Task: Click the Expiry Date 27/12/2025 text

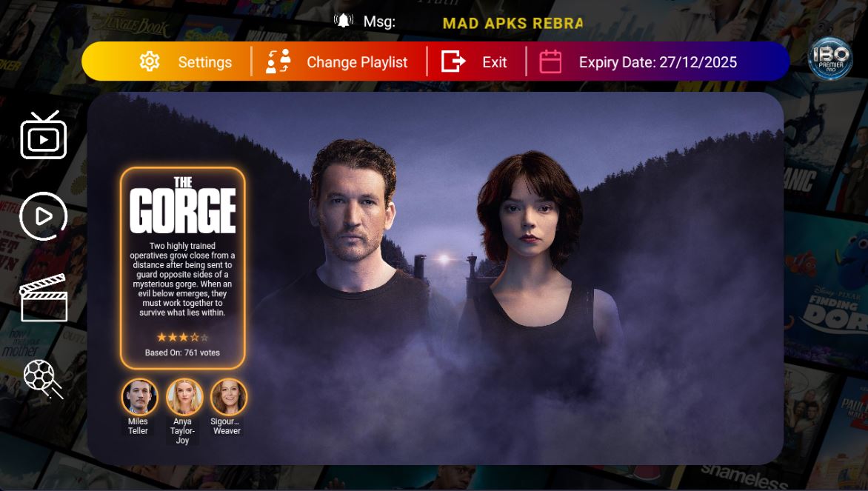Action: [658, 62]
